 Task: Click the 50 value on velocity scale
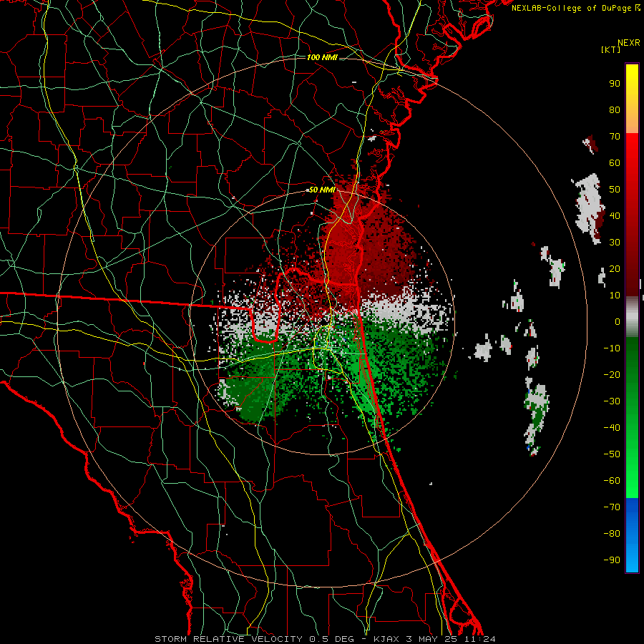(x=615, y=190)
